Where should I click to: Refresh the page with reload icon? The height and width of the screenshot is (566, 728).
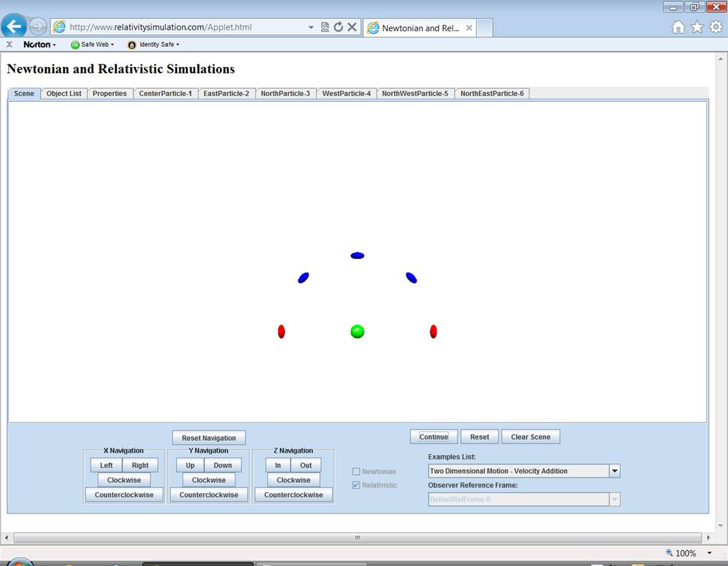[338, 27]
